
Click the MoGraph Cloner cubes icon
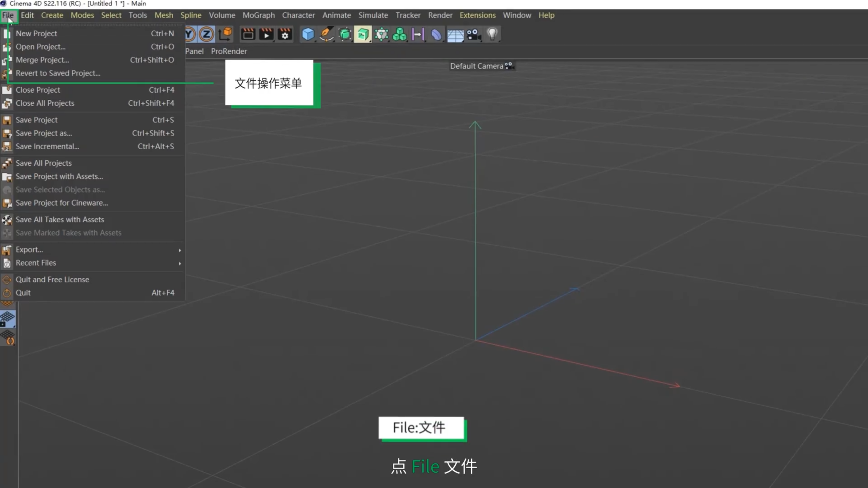[x=400, y=34]
